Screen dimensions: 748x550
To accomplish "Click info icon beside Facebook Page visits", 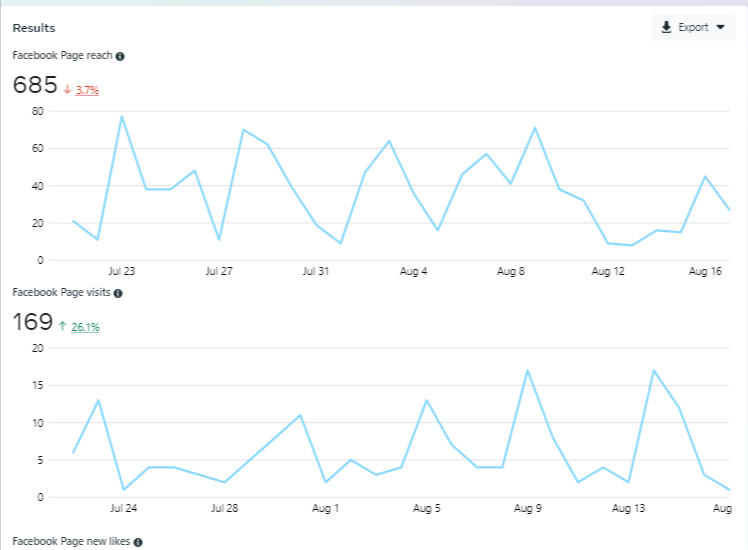I will (x=118, y=293).
